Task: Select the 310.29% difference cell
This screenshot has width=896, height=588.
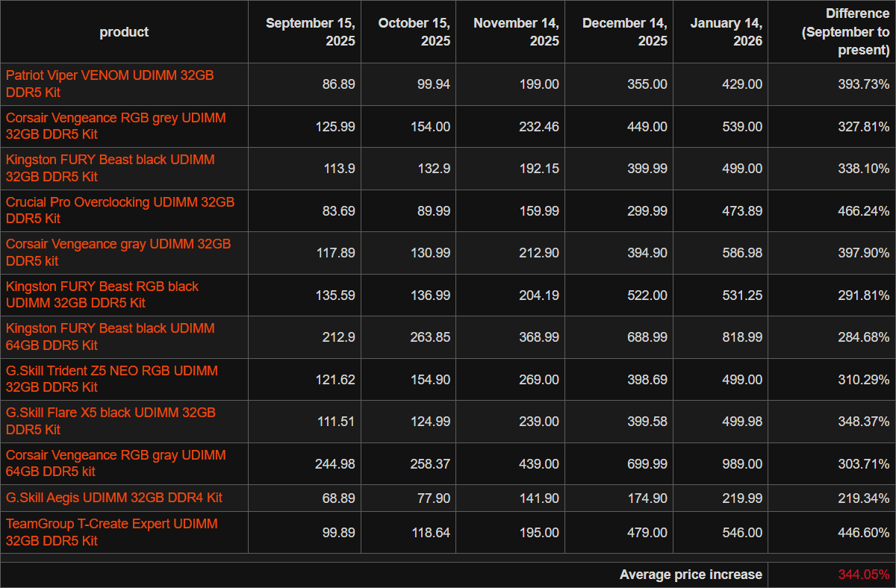Action: [832, 379]
